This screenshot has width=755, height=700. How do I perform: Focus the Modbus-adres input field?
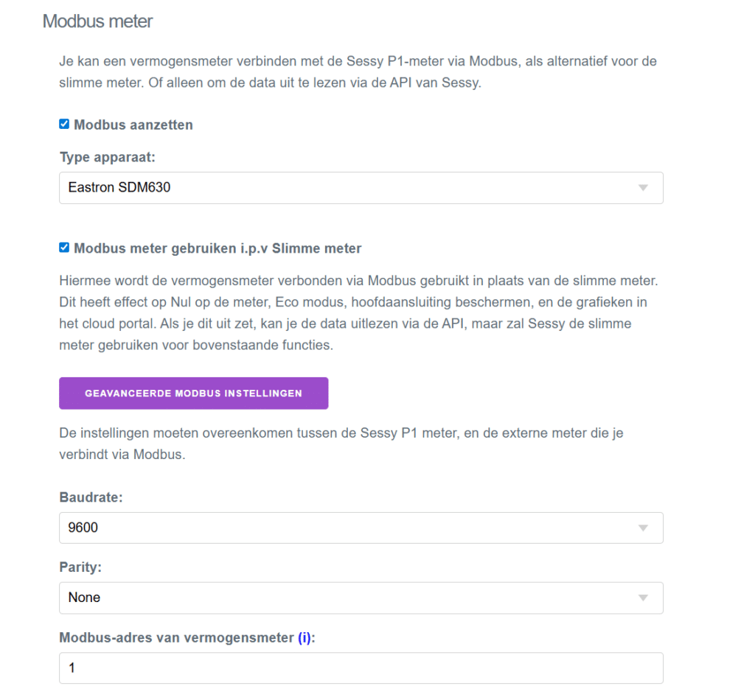point(361,668)
